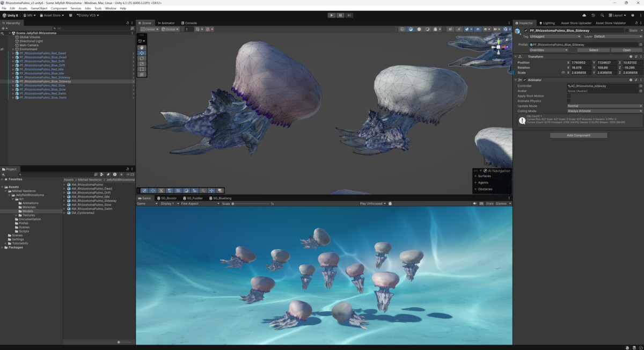Image resolution: width=644 pixels, height=350 pixels.
Task: Switch to the Animator tab
Action: coord(166,23)
